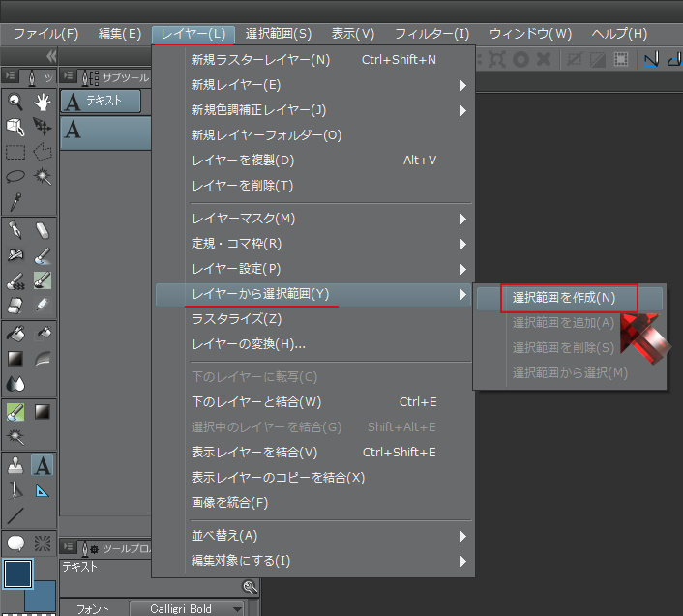Open the ヘルプ(H) menu

coord(619,34)
